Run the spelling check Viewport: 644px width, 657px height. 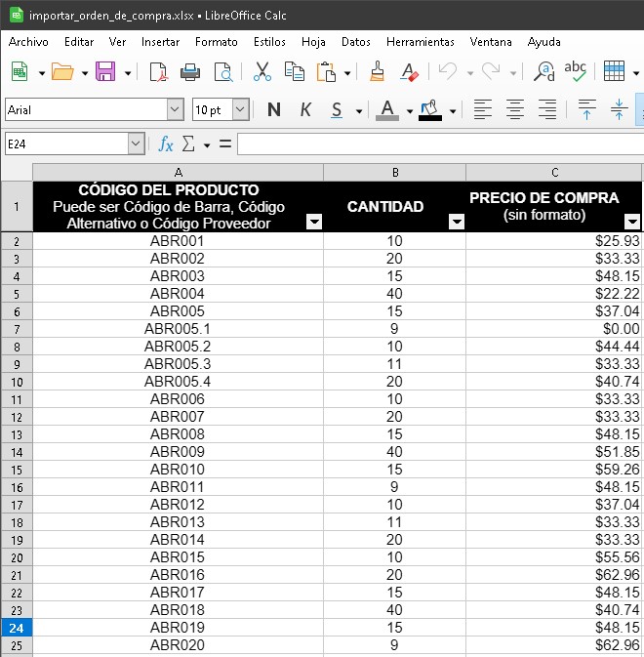pos(575,71)
